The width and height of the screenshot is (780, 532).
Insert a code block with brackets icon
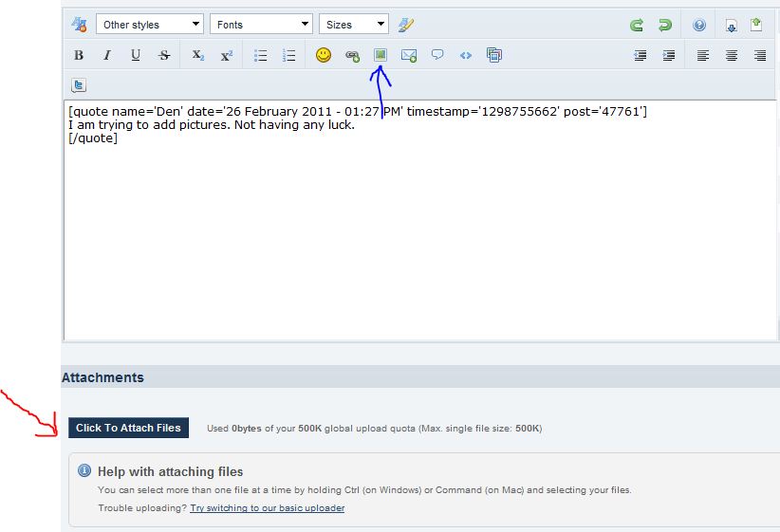[x=466, y=56]
